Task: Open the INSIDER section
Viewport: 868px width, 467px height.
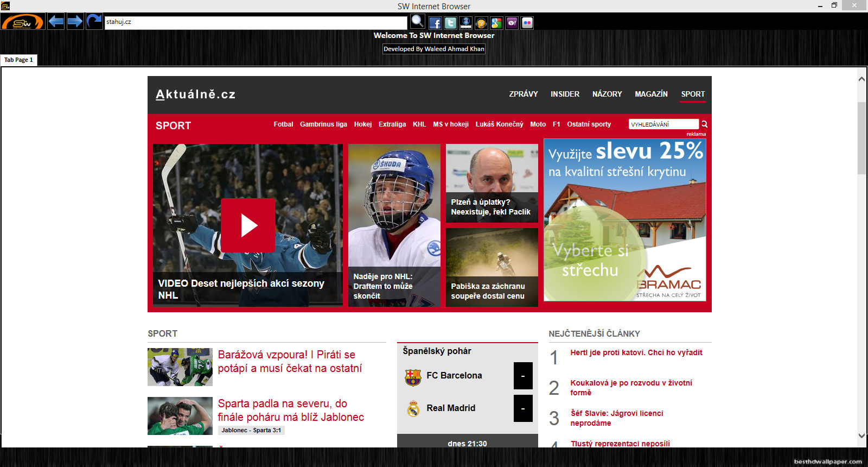Action: (x=565, y=94)
